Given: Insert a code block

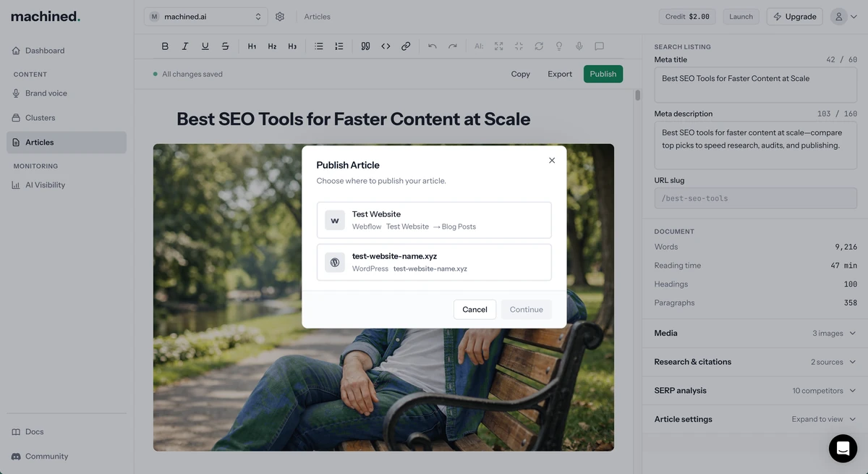Looking at the screenshot, I should tap(386, 46).
